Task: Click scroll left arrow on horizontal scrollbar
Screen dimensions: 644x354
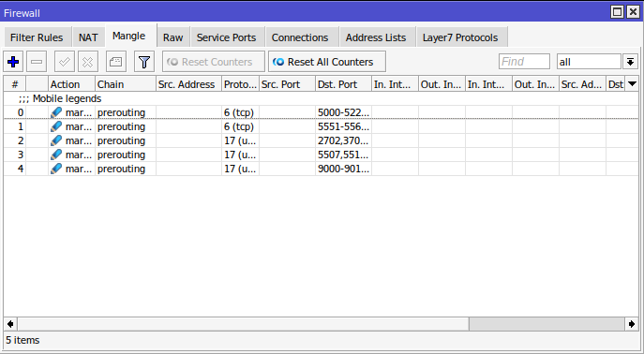Action: 10,324
